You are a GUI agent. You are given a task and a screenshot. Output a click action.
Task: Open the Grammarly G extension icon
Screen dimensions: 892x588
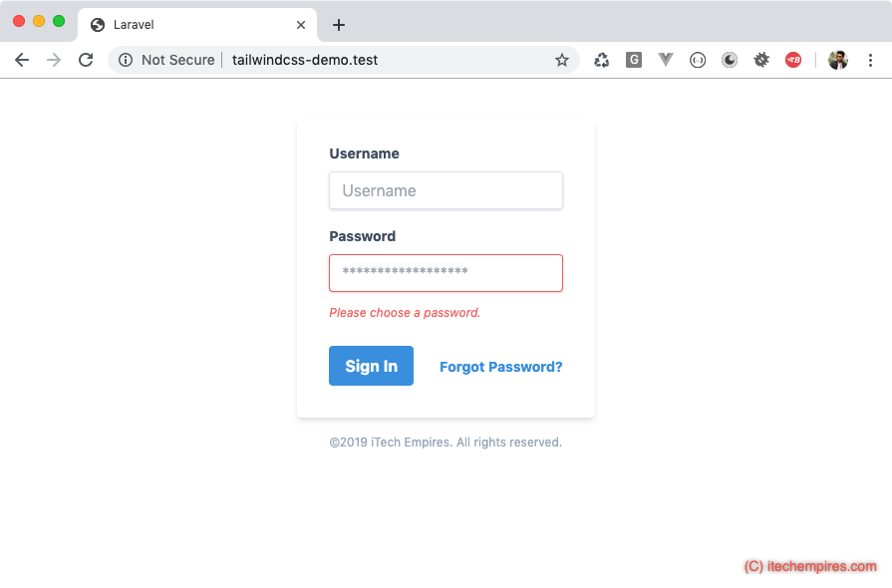(634, 60)
